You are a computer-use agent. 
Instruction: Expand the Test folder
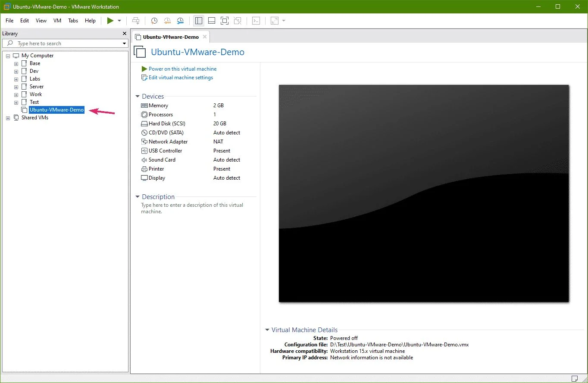(16, 102)
